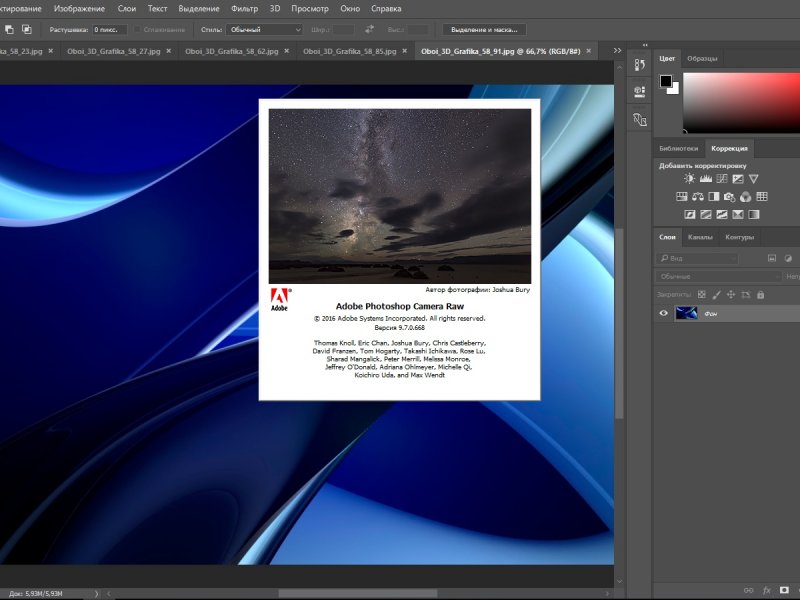Close the active Oboi_3D_Grafika_58_91.jpg tab

click(589, 51)
